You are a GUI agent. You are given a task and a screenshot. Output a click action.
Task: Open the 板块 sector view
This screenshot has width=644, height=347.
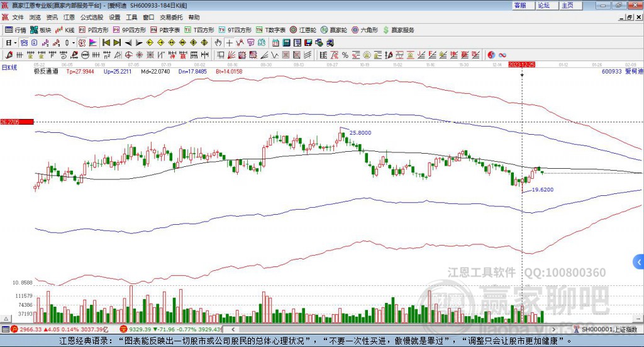[41, 30]
